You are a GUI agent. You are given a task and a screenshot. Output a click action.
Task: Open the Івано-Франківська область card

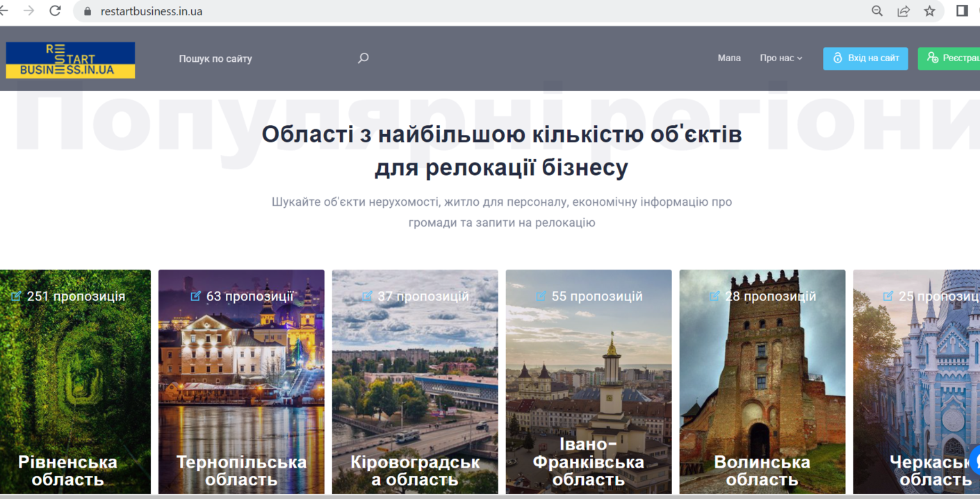pyautogui.click(x=589, y=382)
